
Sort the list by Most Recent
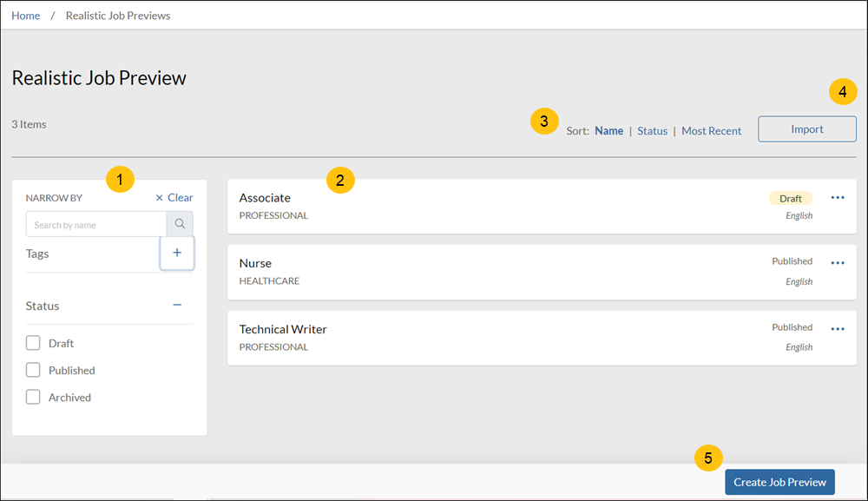711,131
